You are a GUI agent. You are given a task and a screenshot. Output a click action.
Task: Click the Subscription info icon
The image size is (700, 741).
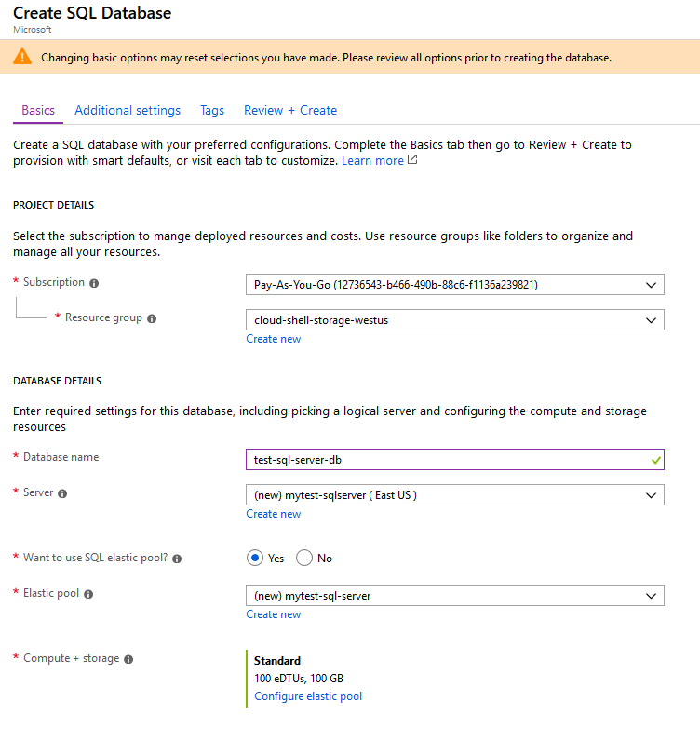[94, 283]
